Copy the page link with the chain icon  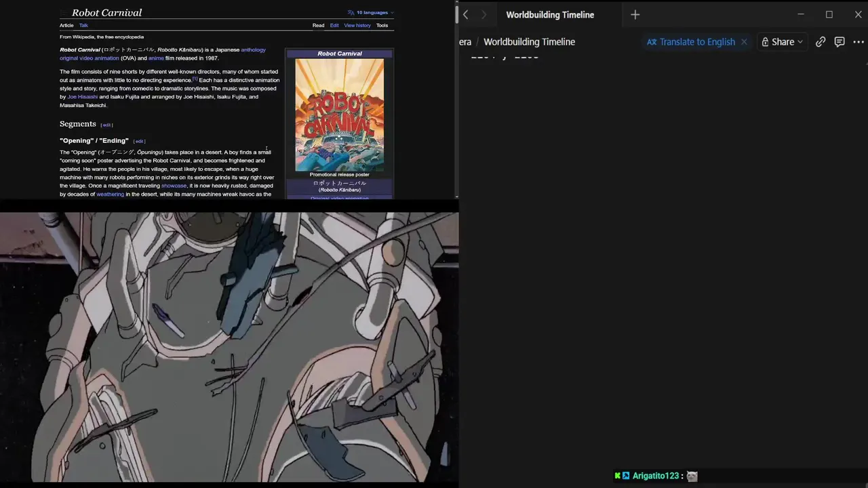pyautogui.click(x=821, y=41)
